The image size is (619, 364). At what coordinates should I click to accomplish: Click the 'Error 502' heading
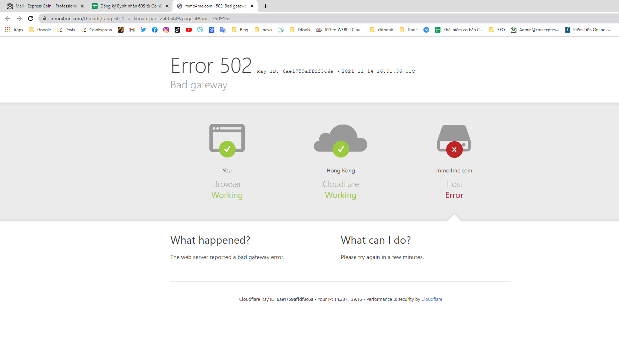click(211, 66)
